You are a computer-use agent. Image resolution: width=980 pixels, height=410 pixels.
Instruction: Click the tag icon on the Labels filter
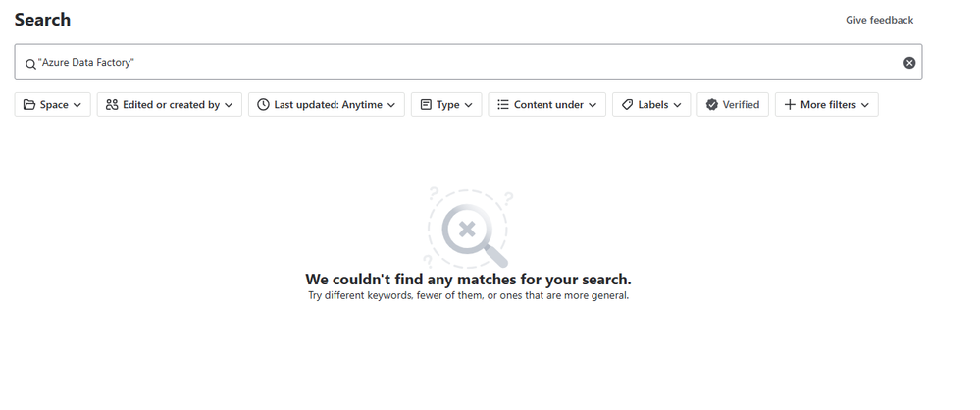[x=627, y=104]
